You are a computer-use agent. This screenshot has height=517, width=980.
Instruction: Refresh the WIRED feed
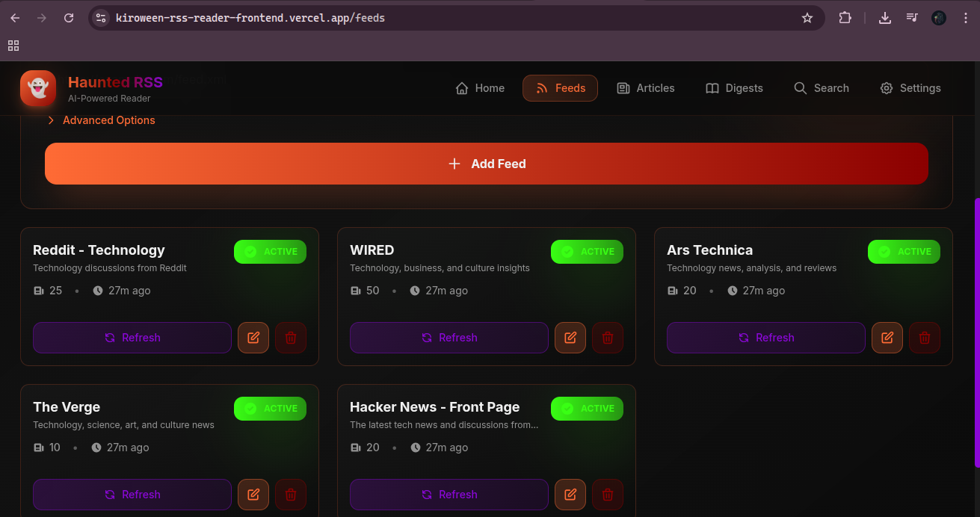coord(449,338)
